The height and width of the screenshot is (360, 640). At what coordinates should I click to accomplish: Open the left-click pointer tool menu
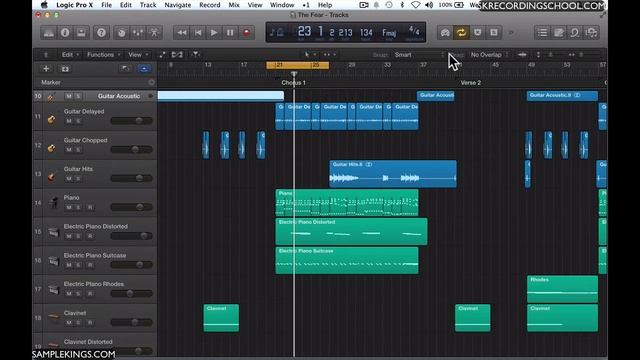310,54
